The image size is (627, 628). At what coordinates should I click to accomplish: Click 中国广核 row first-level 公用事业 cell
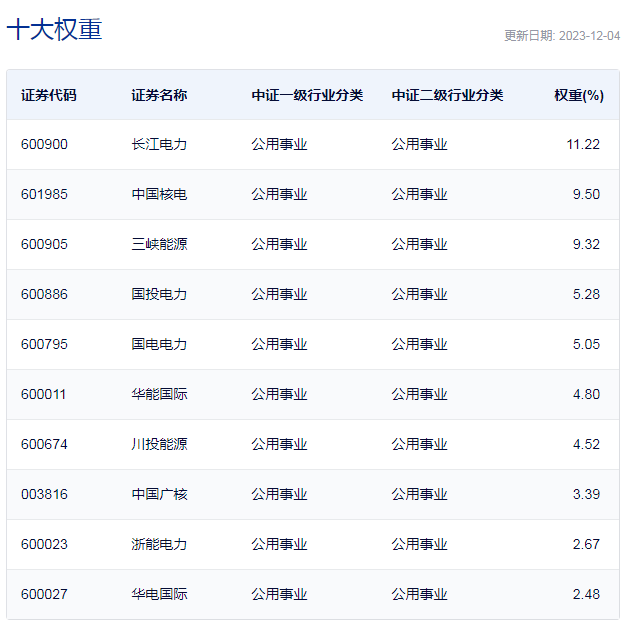coord(279,495)
